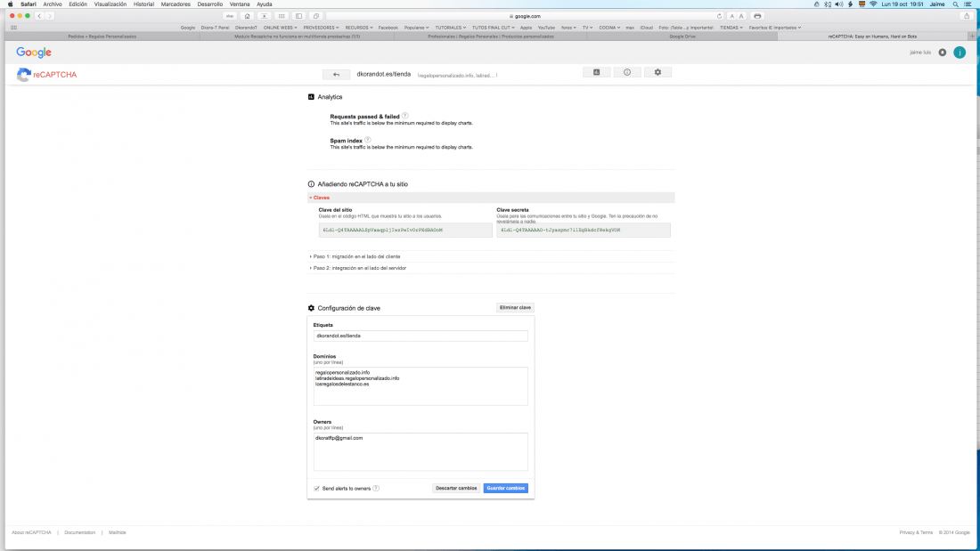
Task: Click help icon next to Send alerts to owners
Action: (x=376, y=489)
